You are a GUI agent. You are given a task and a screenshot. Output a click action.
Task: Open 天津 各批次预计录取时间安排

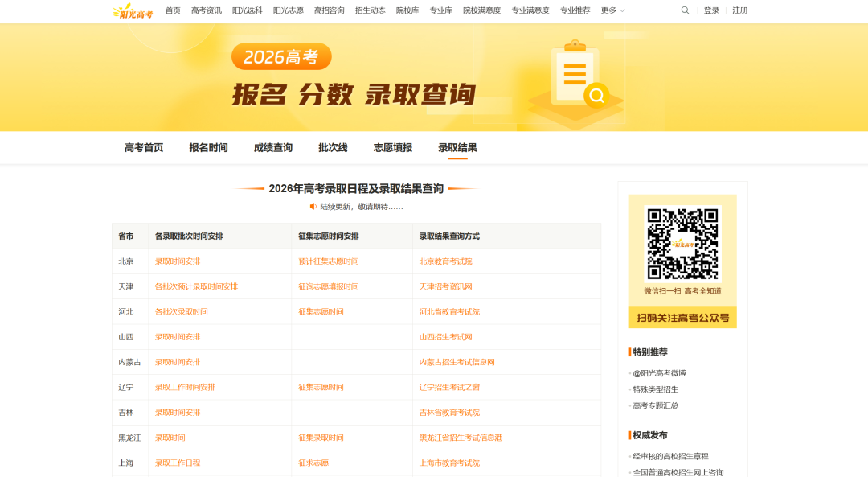(197, 286)
